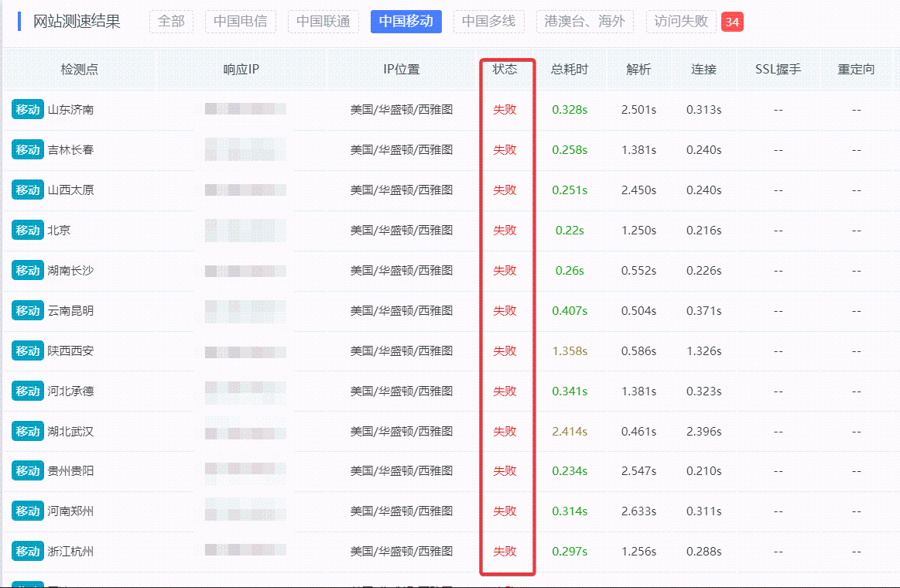900x588 pixels.
Task: Click the 移动 badge for 湖北武汉
Action: coord(28,432)
